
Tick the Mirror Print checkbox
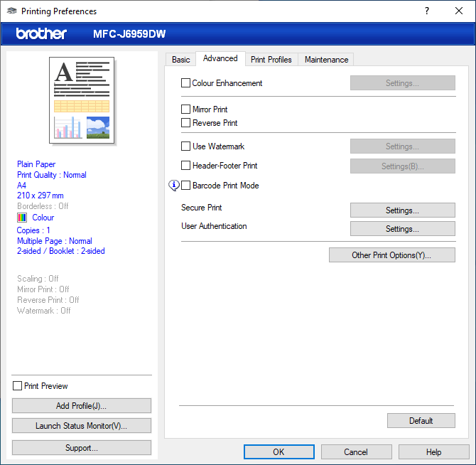coord(186,109)
